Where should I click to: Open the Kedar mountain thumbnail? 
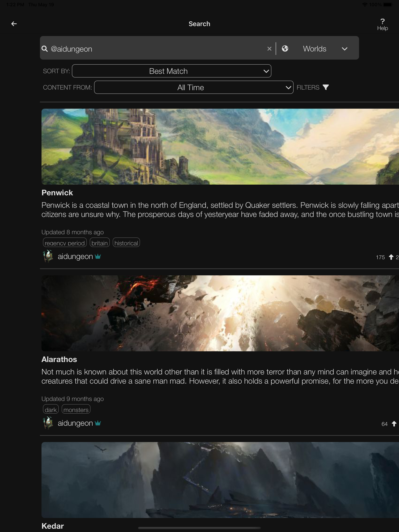[x=220, y=480]
